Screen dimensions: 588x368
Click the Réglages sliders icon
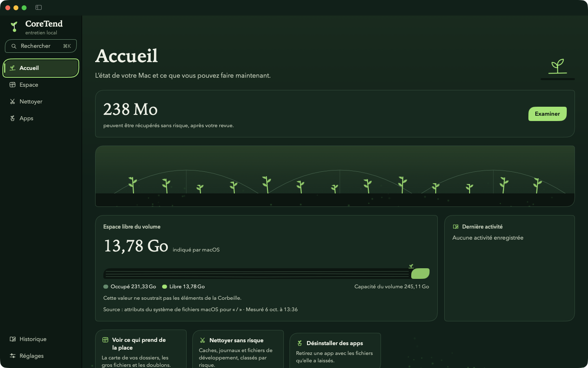click(13, 356)
